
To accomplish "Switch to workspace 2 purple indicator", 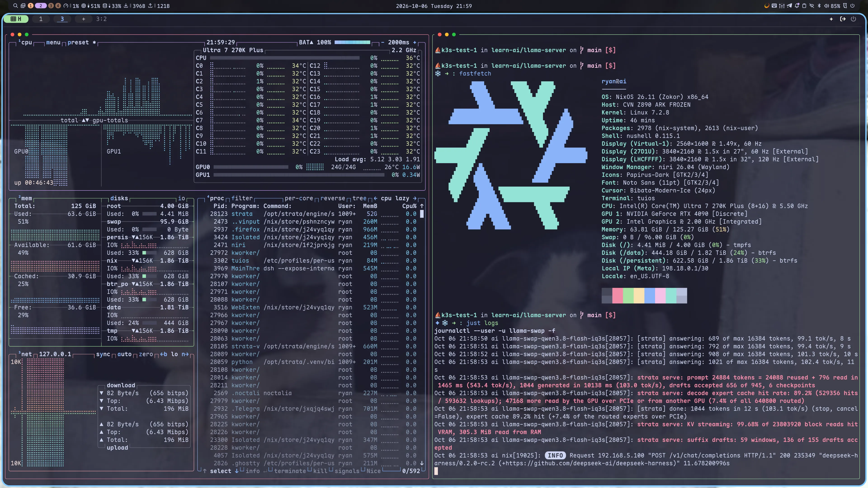I will pyautogui.click(x=41, y=6).
